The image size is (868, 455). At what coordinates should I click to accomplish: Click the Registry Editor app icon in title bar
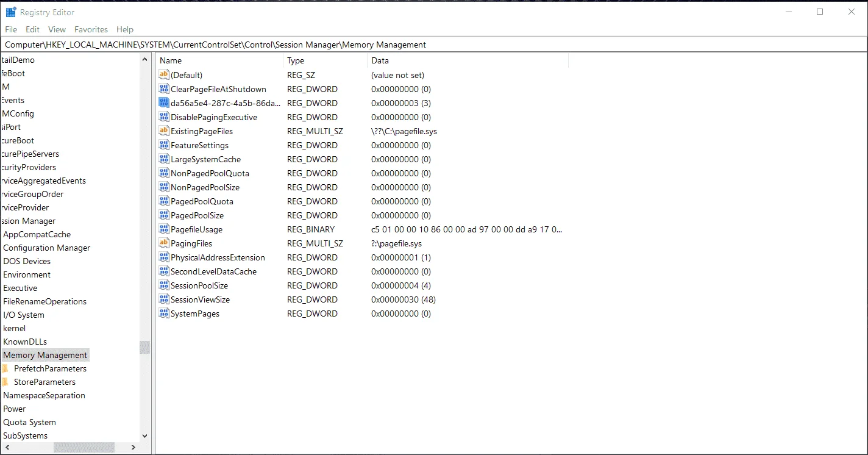(11, 12)
